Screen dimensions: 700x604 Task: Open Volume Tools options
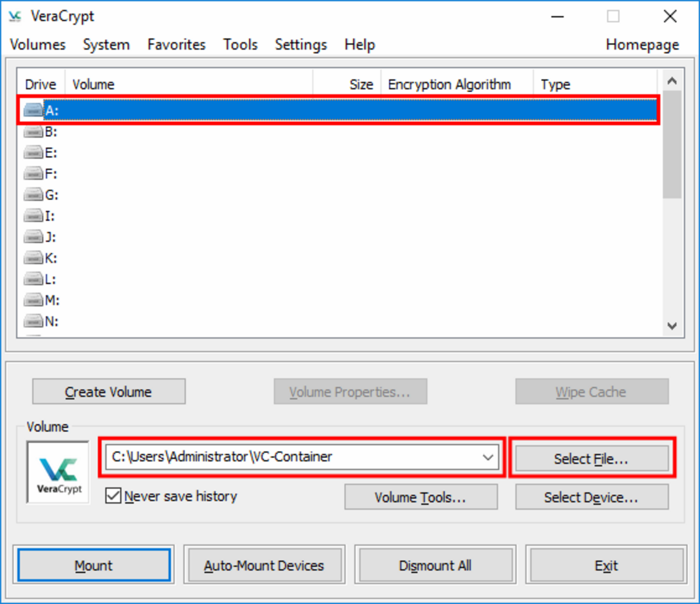pyautogui.click(x=421, y=498)
